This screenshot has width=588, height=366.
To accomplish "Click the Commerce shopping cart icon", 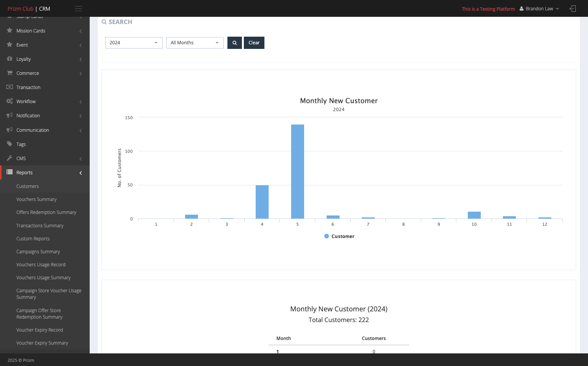I will (x=10, y=73).
